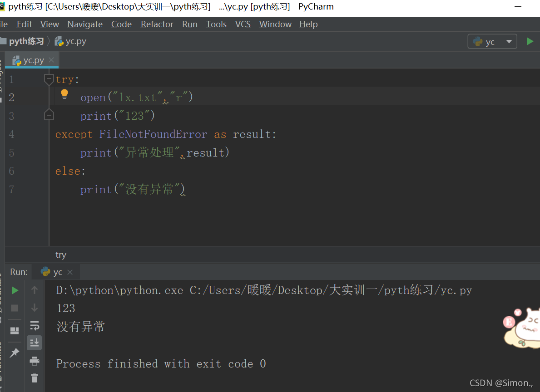540x392 pixels.
Task: Click the python.exe command line in console
Action: coord(264,290)
